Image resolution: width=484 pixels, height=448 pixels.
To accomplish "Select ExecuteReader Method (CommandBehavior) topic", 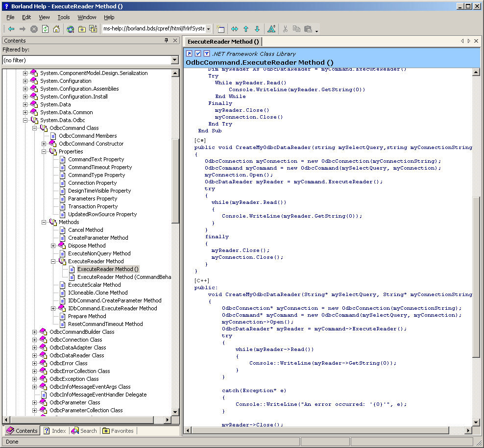I will (124, 277).
